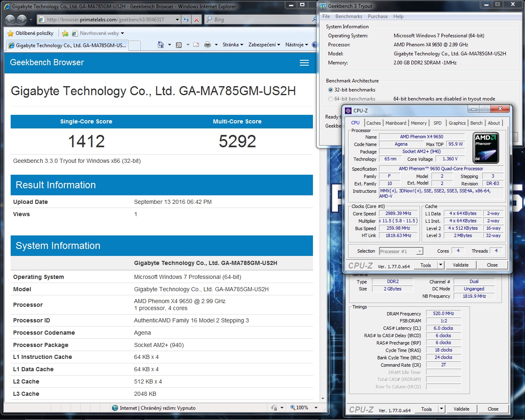Switch to Bench tab in CPU-Z
This screenshot has width=525, height=420.
pos(477,123)
